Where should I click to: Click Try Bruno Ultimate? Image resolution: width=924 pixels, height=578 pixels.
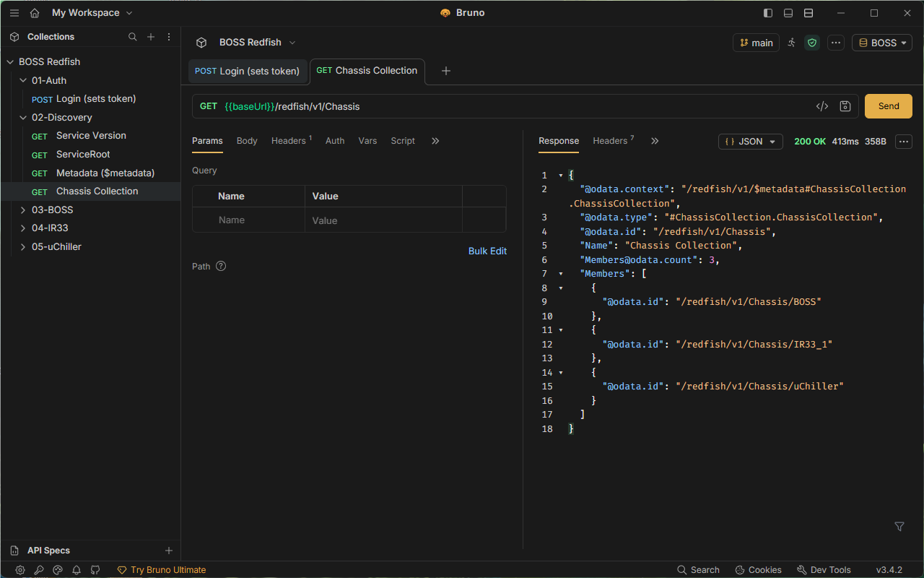[x=162, y=570]
